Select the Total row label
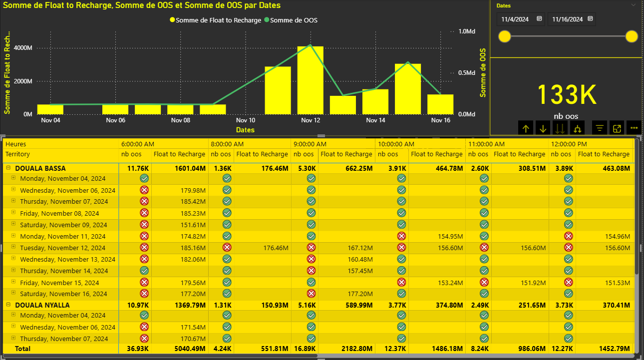The image size is (644, 360). tap(23, 349)
